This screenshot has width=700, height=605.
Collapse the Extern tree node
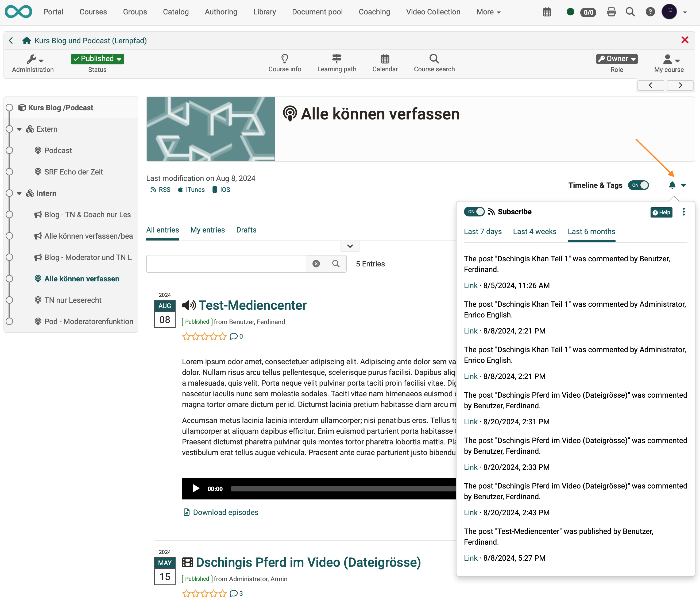[x=19, y=129]
